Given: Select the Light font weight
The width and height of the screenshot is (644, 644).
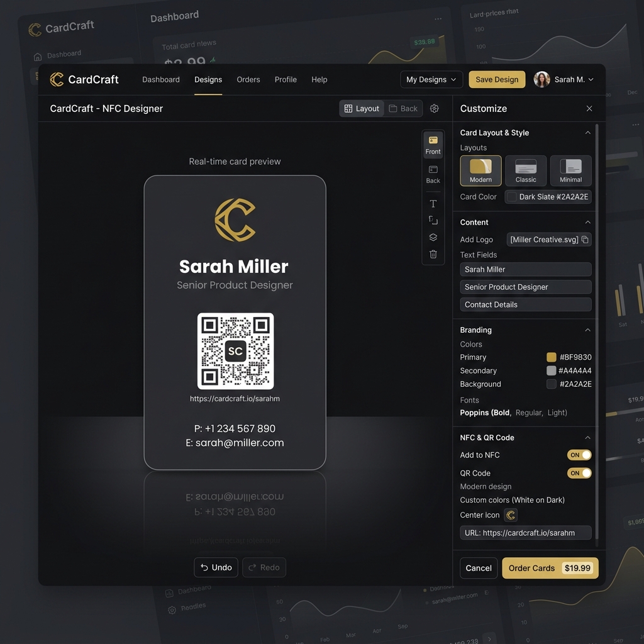Looking at the screenshot, I should [x=557, y=413].
